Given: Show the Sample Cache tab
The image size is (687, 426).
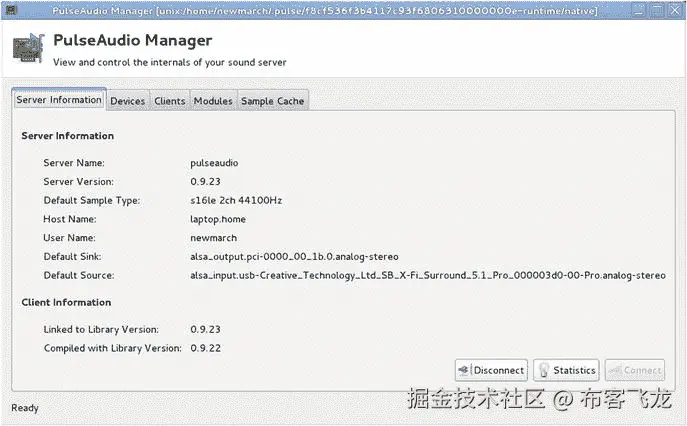Looking at the screenshot, I should (273, 101).
